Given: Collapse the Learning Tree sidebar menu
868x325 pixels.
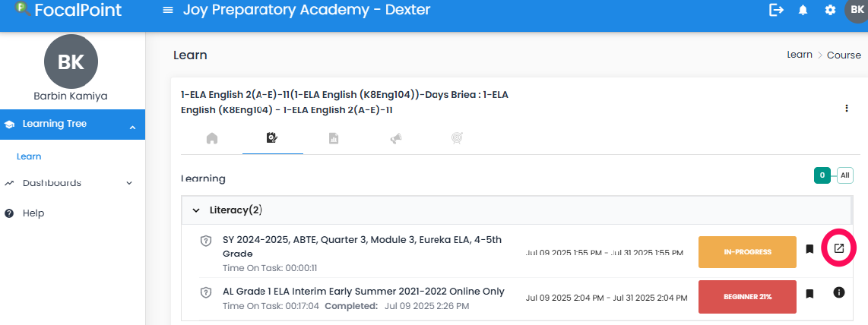Looking at the screenshot, I should (x=132, y=128).
